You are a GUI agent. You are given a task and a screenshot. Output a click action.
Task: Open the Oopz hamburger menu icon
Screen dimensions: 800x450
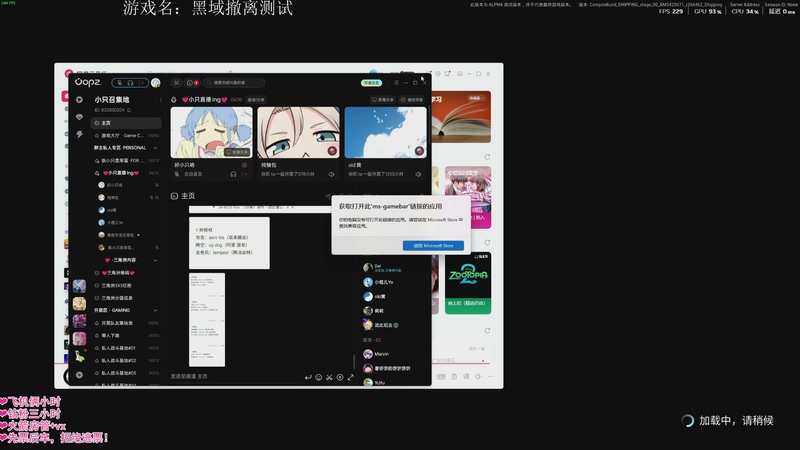396,83
